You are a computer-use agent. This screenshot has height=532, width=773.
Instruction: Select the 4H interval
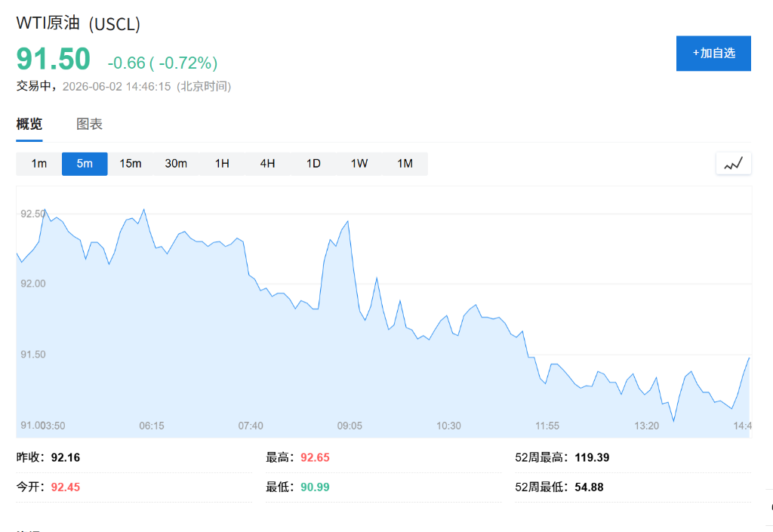pos(268,164)
